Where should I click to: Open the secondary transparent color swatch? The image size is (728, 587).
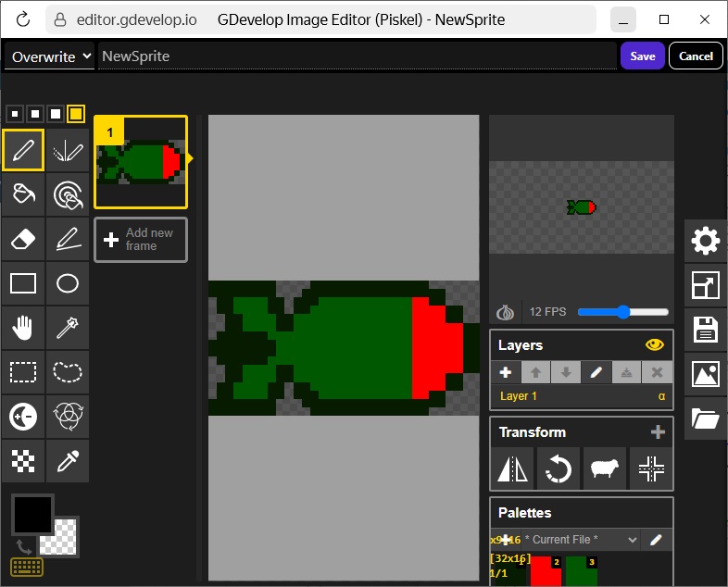[x=63, y=542]
